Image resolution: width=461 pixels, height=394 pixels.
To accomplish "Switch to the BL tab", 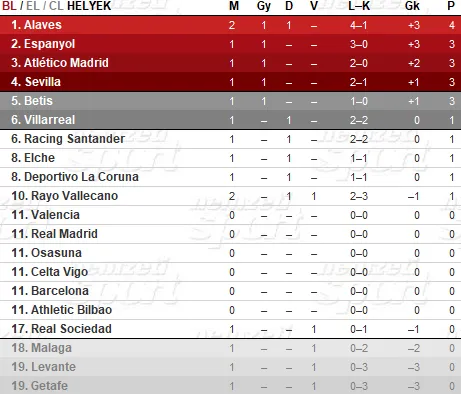I will tap(9, 6).
